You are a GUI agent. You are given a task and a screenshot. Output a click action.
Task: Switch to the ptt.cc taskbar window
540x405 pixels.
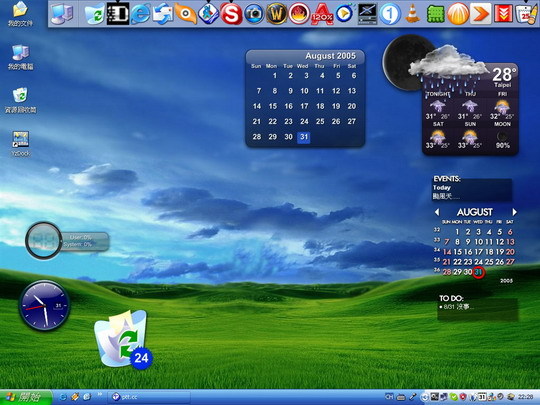click(x=149, y=397)
